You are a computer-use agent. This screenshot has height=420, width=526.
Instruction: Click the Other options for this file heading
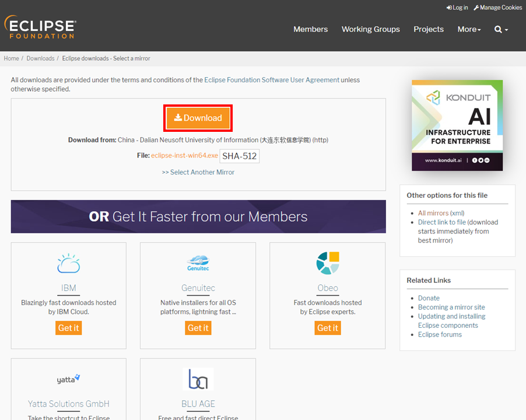point(447,195)
